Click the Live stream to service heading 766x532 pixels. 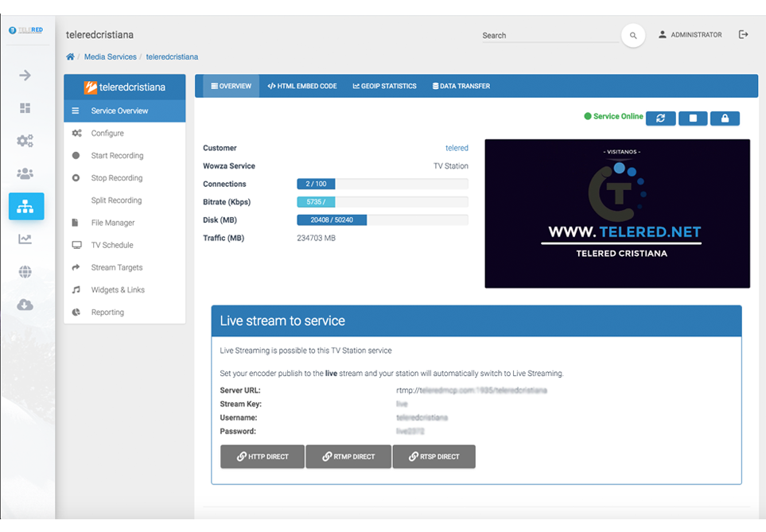click(x=282, y=321)
